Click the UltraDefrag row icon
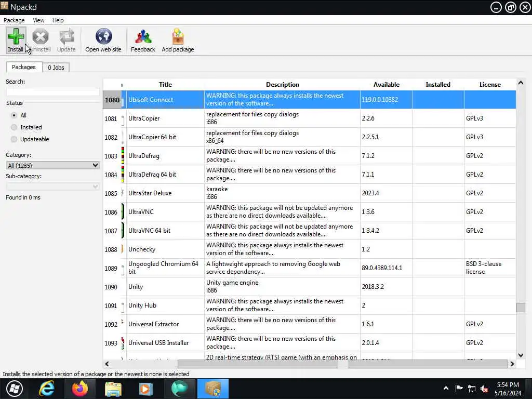 (123, 156)
